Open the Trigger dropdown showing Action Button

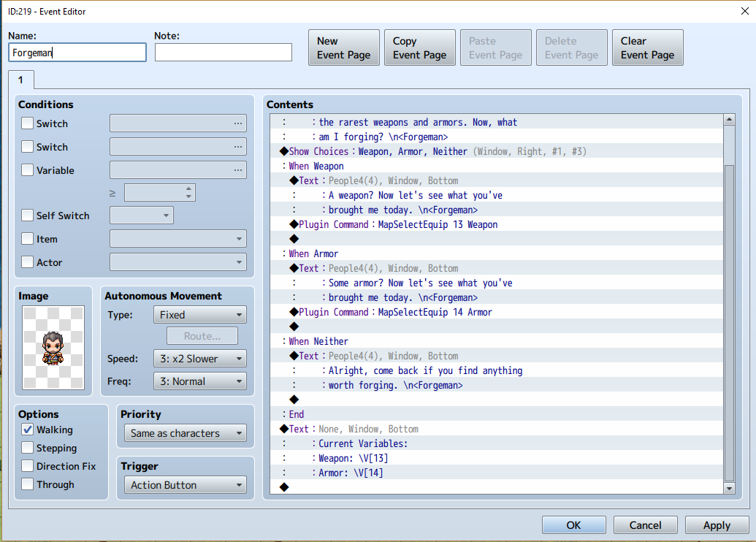pos(186,485)
